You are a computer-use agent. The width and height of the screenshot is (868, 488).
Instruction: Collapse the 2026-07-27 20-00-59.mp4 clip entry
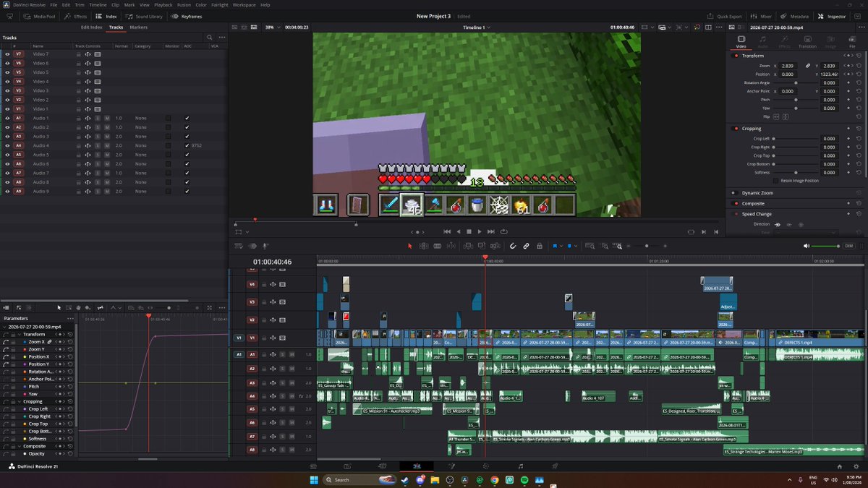point(5,326)
